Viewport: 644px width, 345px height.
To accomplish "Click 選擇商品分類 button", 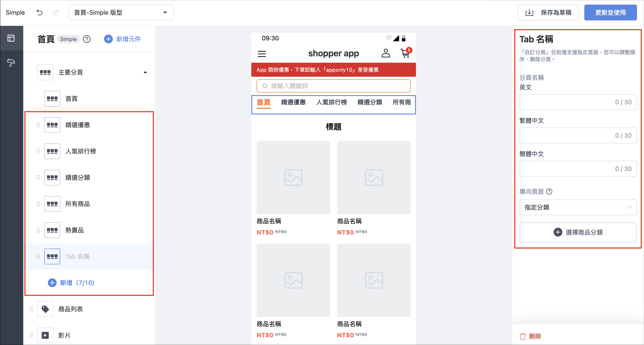I will click(578, 232).
